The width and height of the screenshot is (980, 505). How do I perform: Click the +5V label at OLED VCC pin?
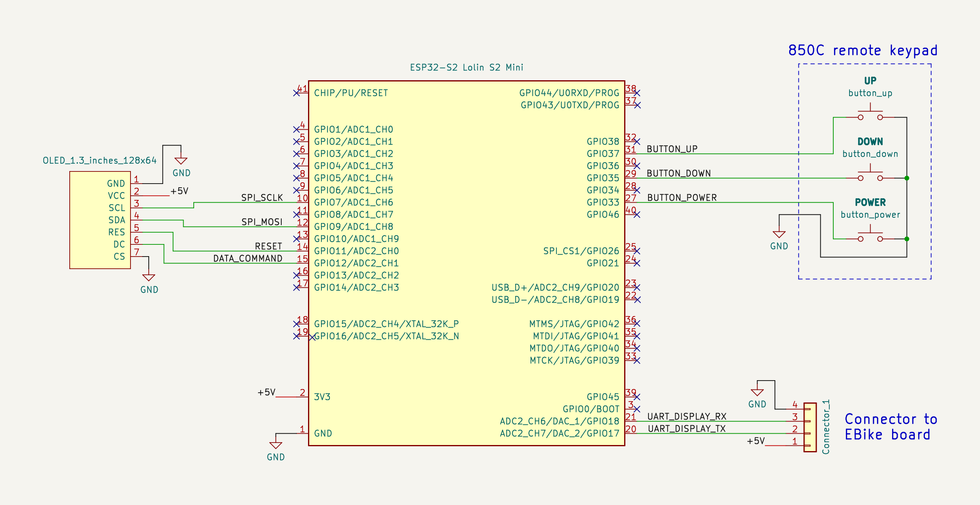point(179,191)
